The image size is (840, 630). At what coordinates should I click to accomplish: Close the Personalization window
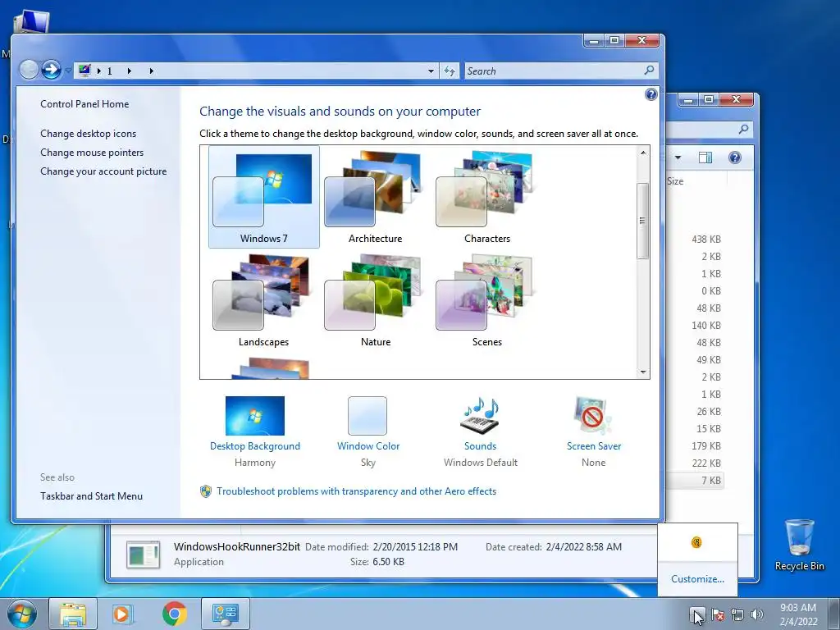642,41
